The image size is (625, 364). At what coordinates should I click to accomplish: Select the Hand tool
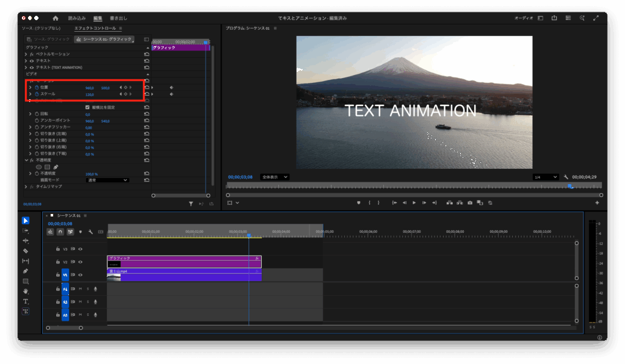pyautogui.click(x=26, y=291)
